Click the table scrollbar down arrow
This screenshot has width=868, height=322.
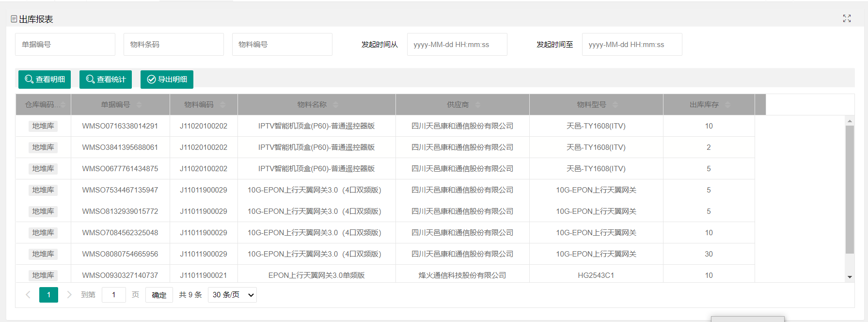(850, 277)
